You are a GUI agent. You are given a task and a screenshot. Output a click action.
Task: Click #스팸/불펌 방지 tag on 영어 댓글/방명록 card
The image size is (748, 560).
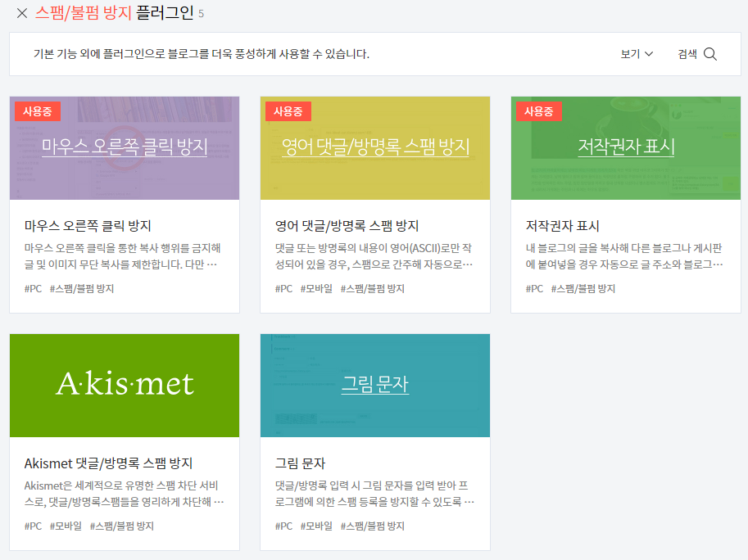click(373, 288)
